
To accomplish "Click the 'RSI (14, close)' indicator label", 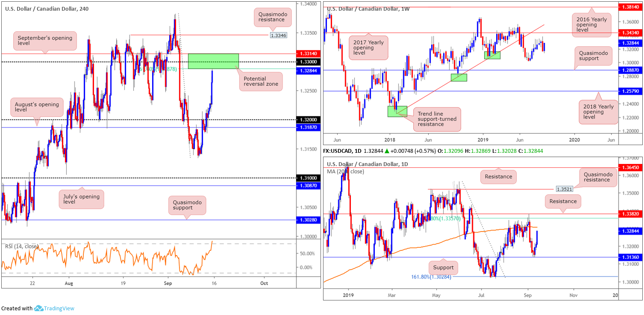I will [x=21, y=246].
